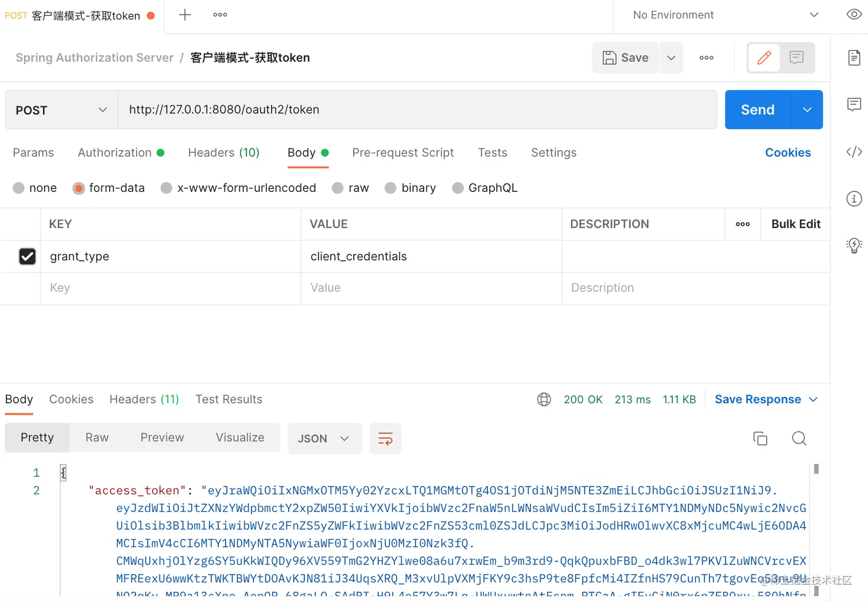Copy the response body
868x602 pixels.
click(x=760, y=438)
